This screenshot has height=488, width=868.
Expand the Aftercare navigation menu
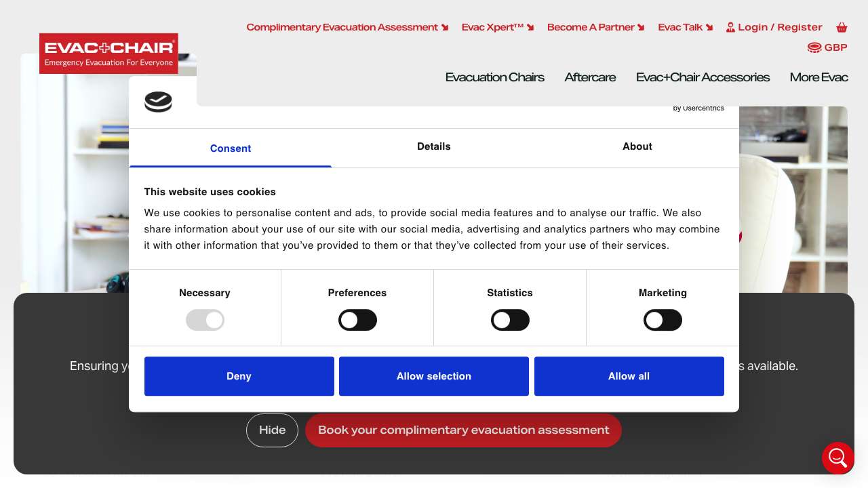coord(590,77)
